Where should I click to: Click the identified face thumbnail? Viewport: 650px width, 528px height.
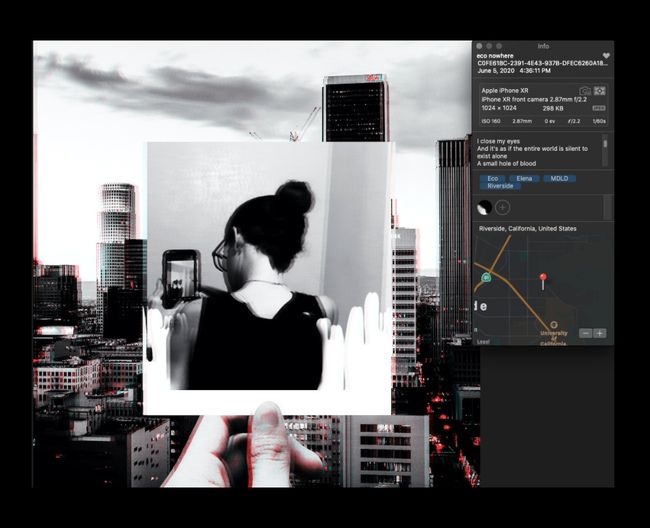[484, 207]
